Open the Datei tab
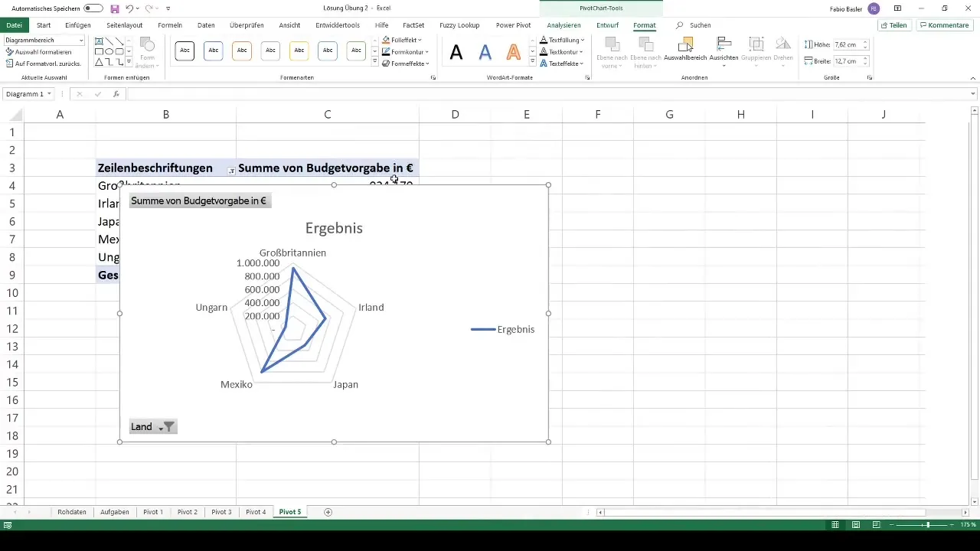The width and height of the screenshot is (980, 551). coord(14,25)
